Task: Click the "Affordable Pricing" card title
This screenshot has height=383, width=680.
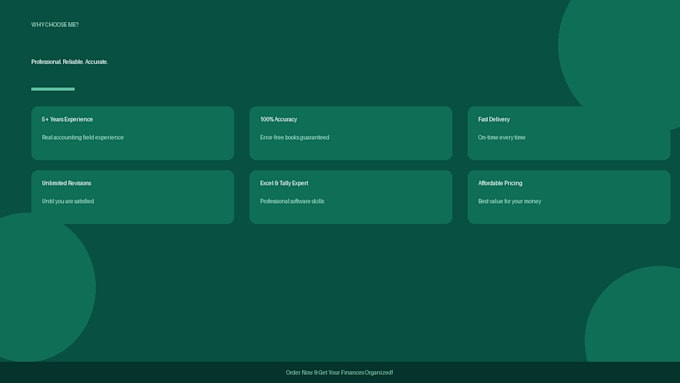Action: pos(500,183)
